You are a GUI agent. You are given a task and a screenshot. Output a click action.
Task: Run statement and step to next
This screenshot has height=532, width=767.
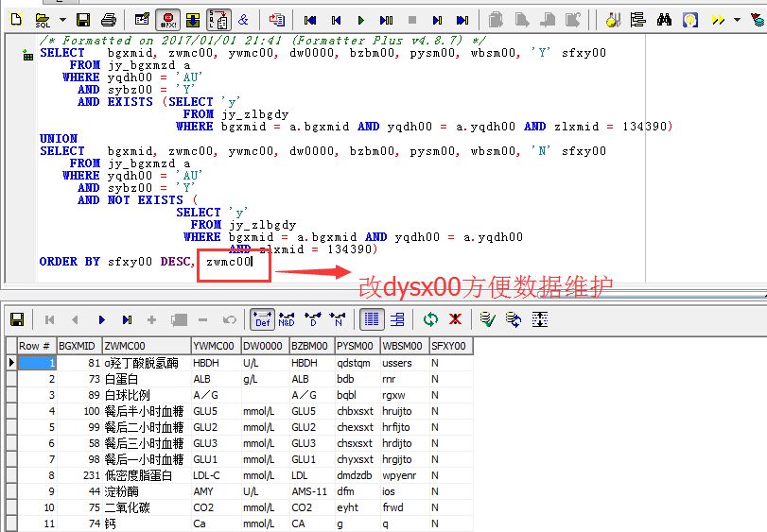387,20
